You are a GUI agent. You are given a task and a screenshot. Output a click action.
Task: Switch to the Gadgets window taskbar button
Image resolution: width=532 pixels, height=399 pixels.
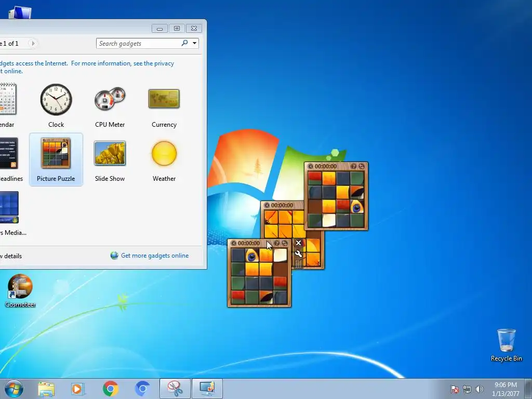(207, 389)
